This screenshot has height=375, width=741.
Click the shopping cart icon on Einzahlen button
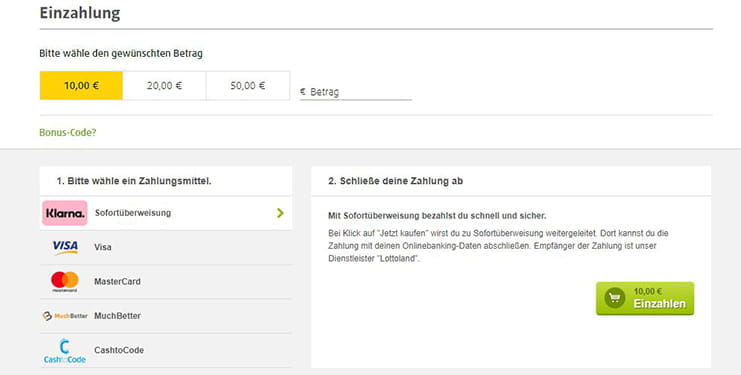[615, 298]
